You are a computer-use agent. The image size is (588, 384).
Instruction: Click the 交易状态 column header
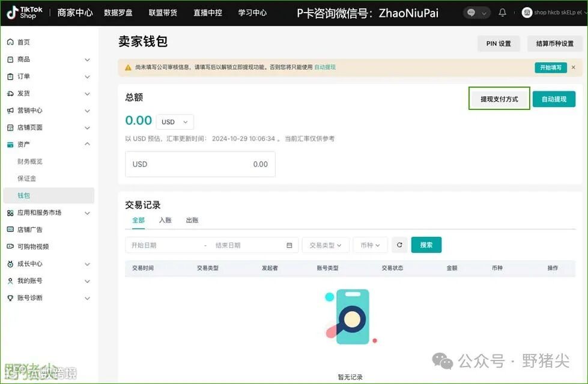coord(392,268)
